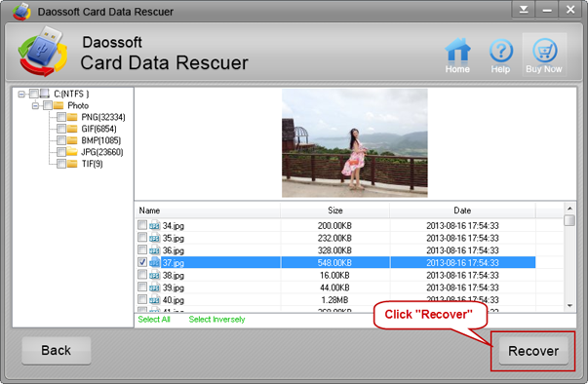
Task: Click the 34.jpg file icon
Action: (154, 225)
